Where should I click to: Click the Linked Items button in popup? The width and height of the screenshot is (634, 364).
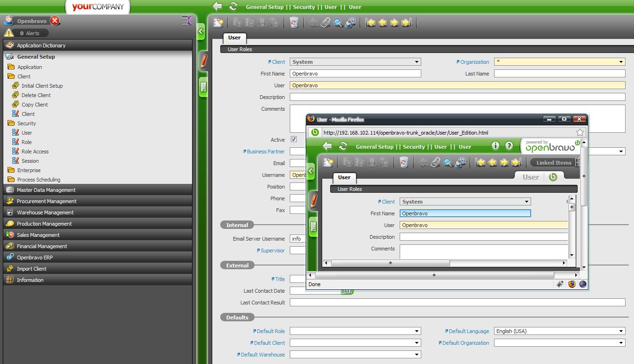(x=554, y=163)
